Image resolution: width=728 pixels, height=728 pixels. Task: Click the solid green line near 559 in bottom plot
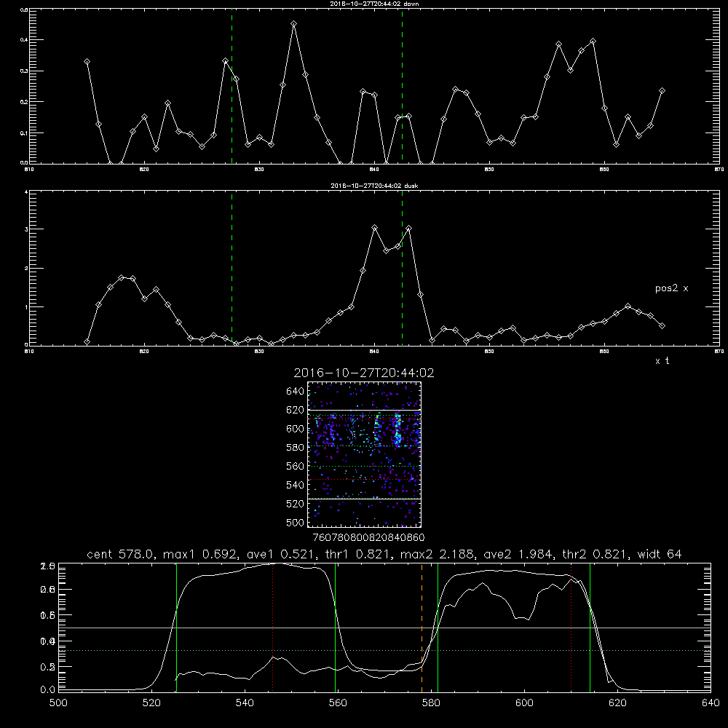click(335, 628)
